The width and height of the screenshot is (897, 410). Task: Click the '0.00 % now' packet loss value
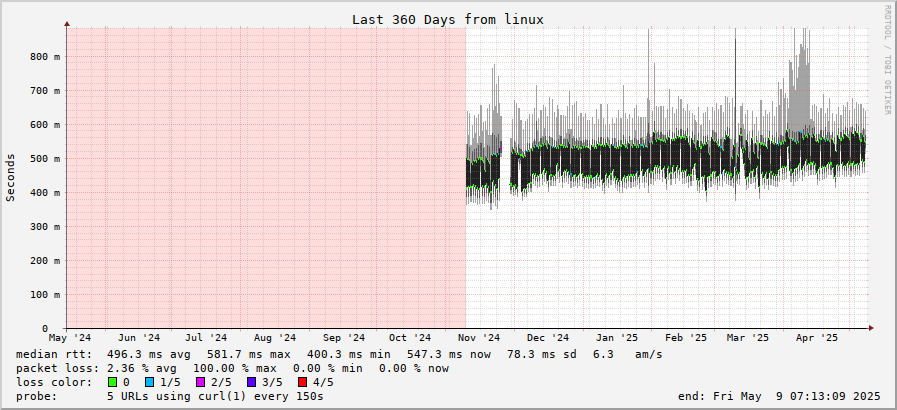[414, 368]
